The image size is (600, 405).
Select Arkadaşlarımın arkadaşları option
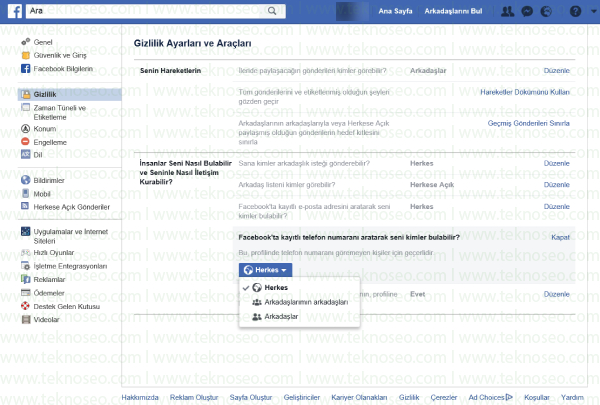click(299, 302)
